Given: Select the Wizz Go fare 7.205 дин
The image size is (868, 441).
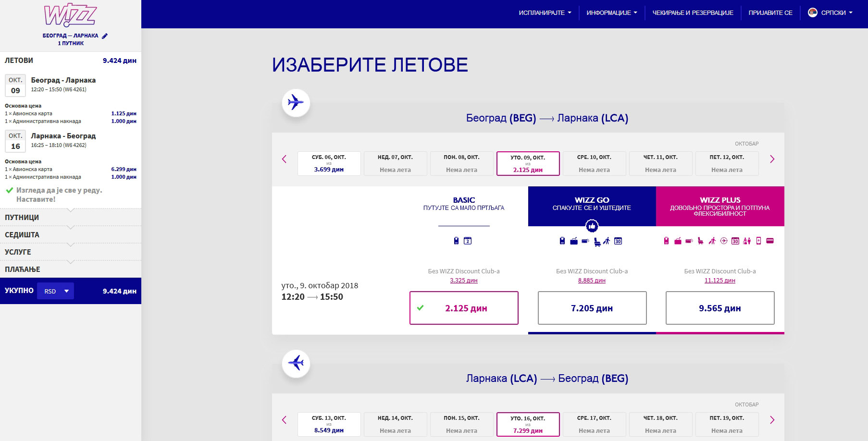Looking at the screenshot, I should (592, 308).
